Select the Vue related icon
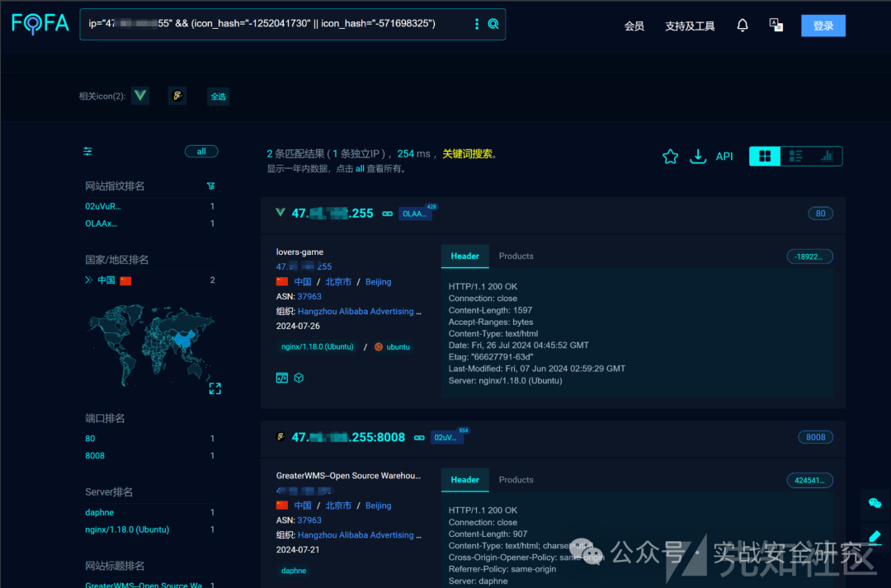Viewport: 891px width, 588px height. [x=140, y=96]
